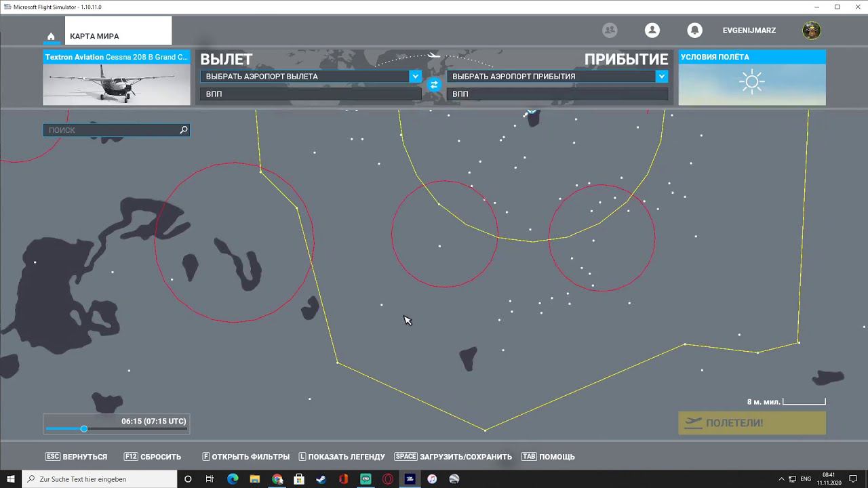868x488 pixels.
Task: Open the player profile icon
Action: 652,30
